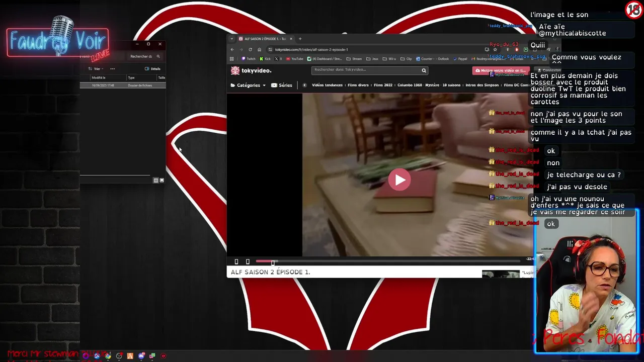Open Discord from taskbar
Viewport: 644px width, 362px height.
141,356
